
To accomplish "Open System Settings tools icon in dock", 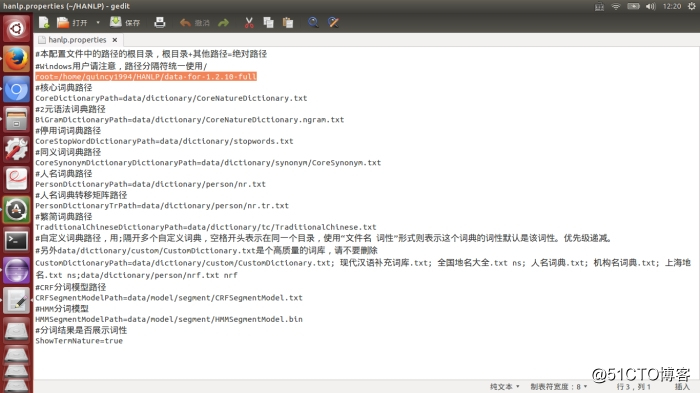I will coord(17,149).
